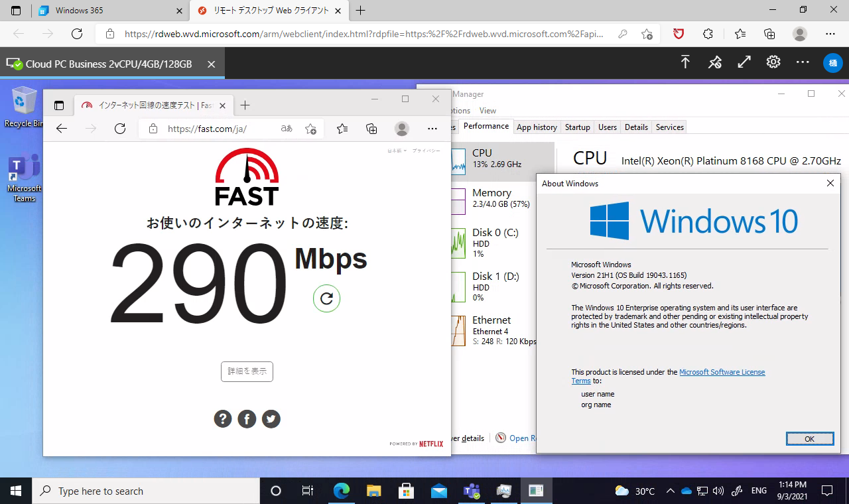This screenshot has height=504, width=849.
Task: Open Microsoft Store from remote taskbar
Action: point(406,491)
